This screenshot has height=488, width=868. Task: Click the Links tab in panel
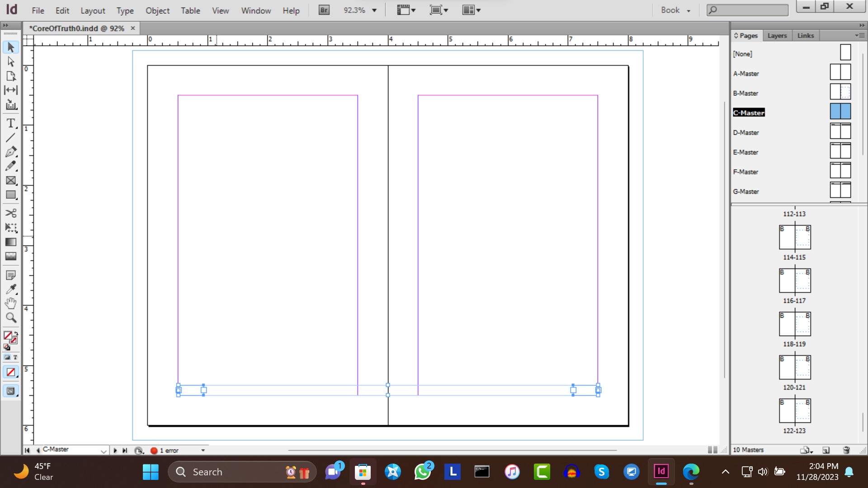[805, 35]
